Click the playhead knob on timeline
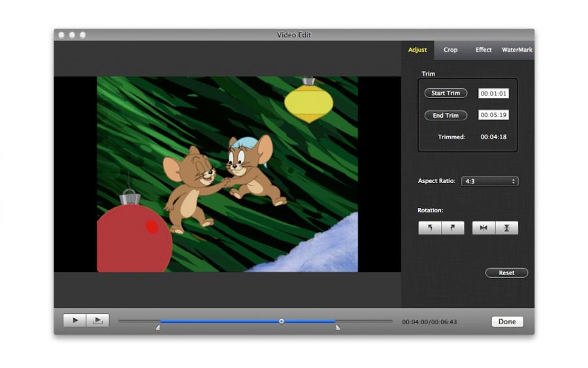Screen dimensions: 588x368 click(x=281, y=321)
